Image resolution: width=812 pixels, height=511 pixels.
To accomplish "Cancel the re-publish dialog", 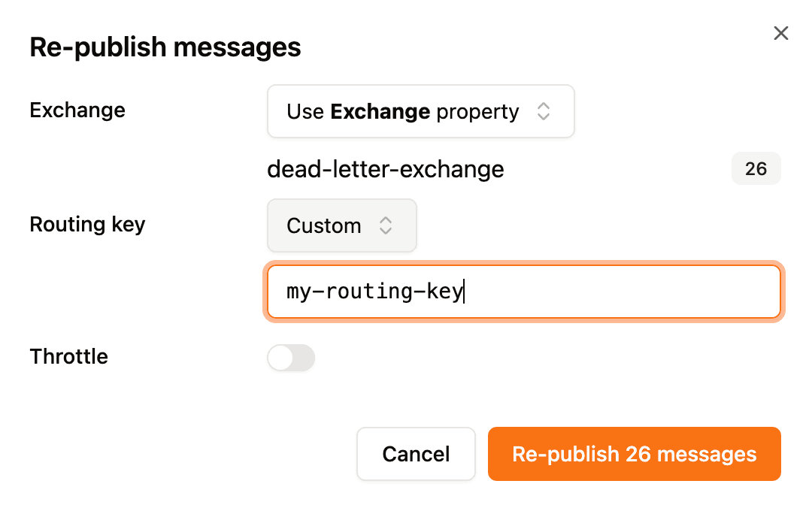I will point(416,454).
